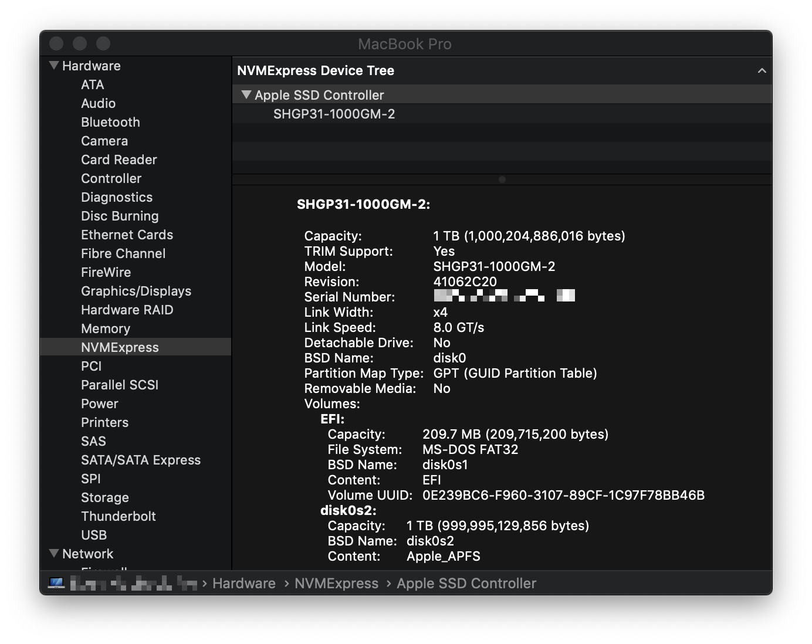Open the Memory entry
The image size is (812, 644).
click(106, 328)
